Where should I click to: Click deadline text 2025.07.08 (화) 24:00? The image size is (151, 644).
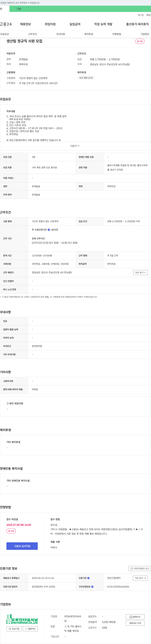(x=19, y=525)
